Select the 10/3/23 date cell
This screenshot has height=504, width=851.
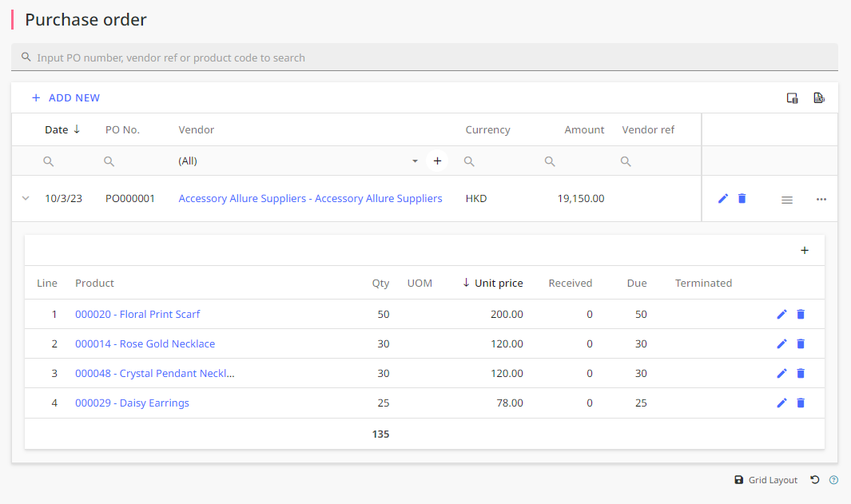(x=63, y=199)
